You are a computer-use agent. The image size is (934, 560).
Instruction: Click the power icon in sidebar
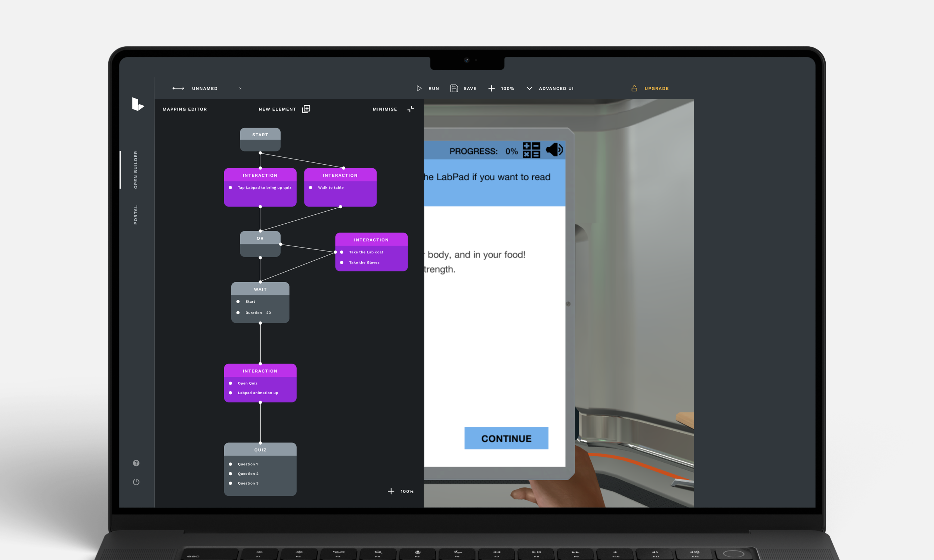[136, 482]
